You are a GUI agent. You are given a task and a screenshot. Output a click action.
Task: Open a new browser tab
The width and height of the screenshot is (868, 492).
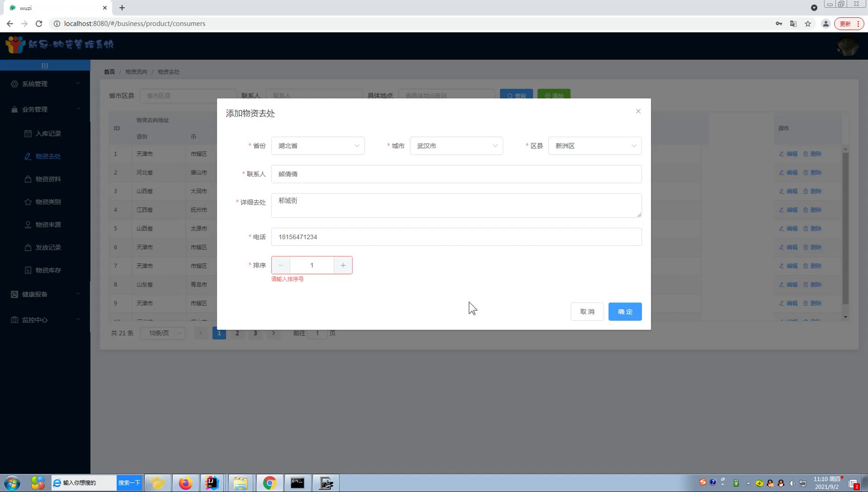tap(122, 8)
